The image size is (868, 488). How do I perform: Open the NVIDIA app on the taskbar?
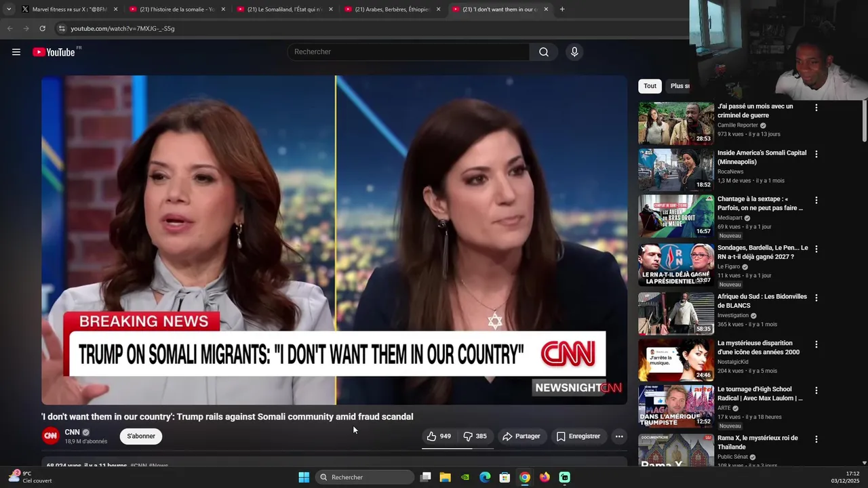[x=465, y=477]
